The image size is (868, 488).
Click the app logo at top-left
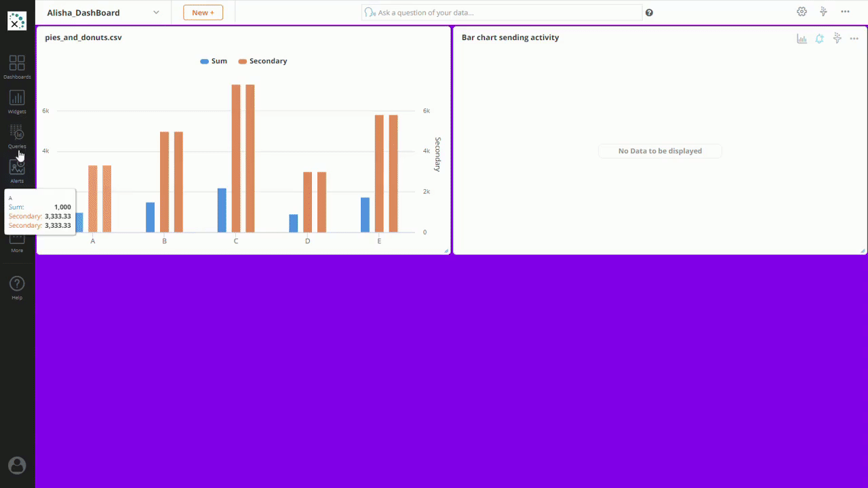tap(17, 21)
